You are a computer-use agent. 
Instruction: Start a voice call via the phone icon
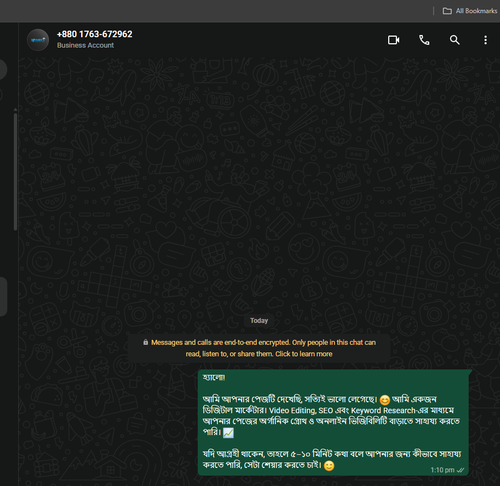424,40
